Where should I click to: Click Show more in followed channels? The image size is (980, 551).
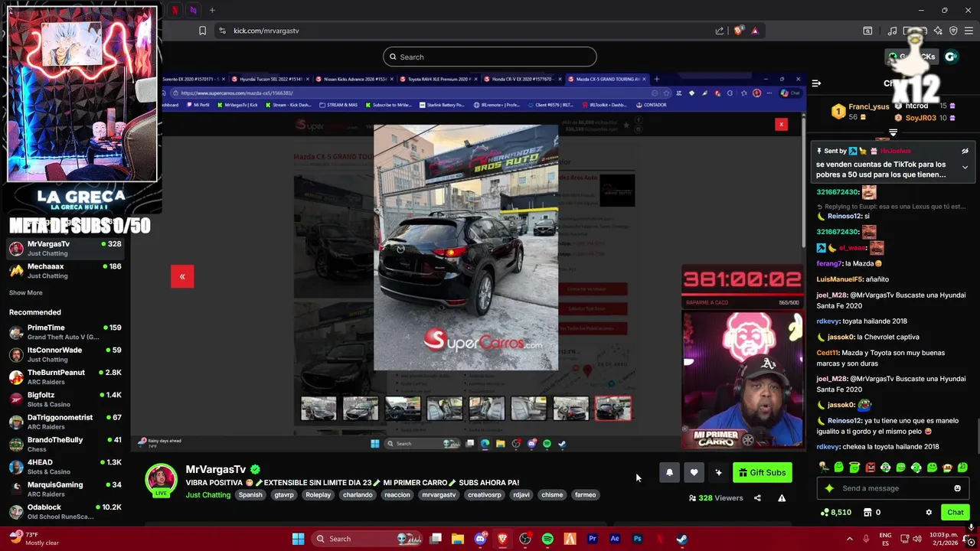(26, 292)
